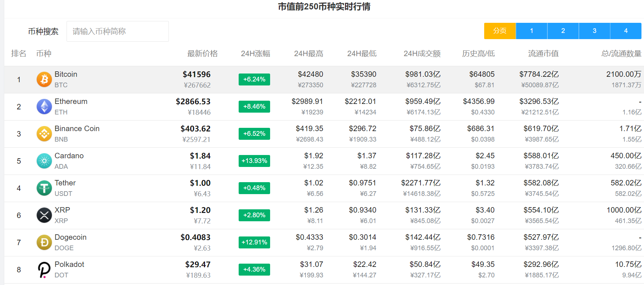
Task: Open the Dogecoin coin name link
Action: (71, 237)
